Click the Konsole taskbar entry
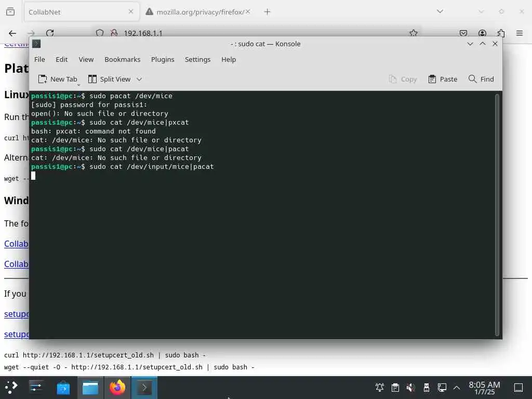This screenshot has width=532, height=399. click(x=144, y=388)
